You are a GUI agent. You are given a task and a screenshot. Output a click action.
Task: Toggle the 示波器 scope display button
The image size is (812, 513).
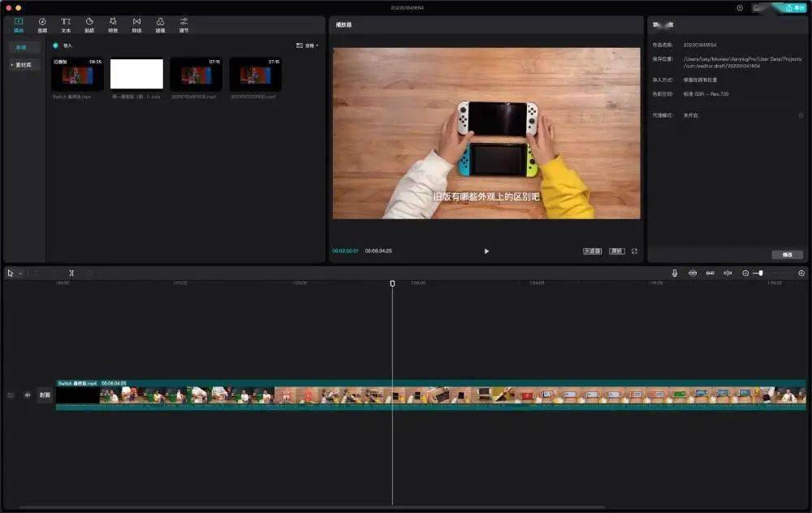click(592, 251)
